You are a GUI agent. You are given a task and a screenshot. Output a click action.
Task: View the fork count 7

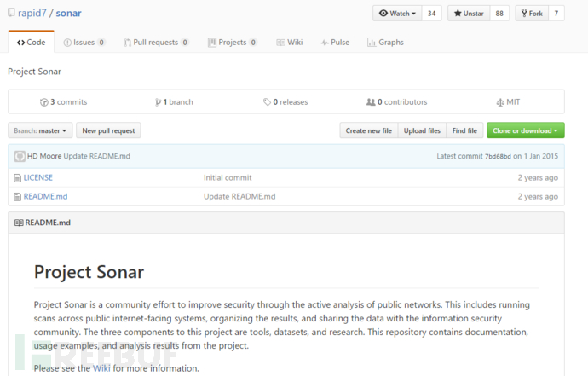point(556,14)
